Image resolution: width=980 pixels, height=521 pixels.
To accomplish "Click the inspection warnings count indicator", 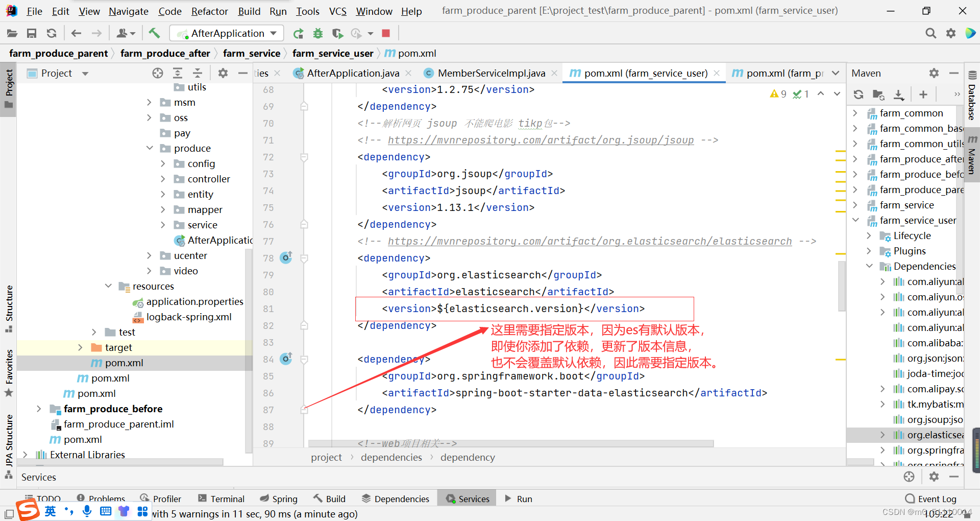I will (779, 94).
